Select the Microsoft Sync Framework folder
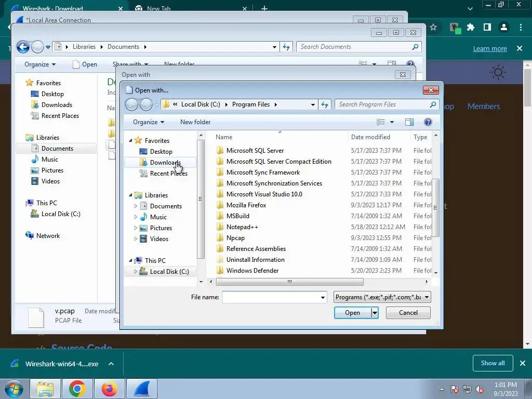Screen dimensions: 532x399 coord(263,172)
